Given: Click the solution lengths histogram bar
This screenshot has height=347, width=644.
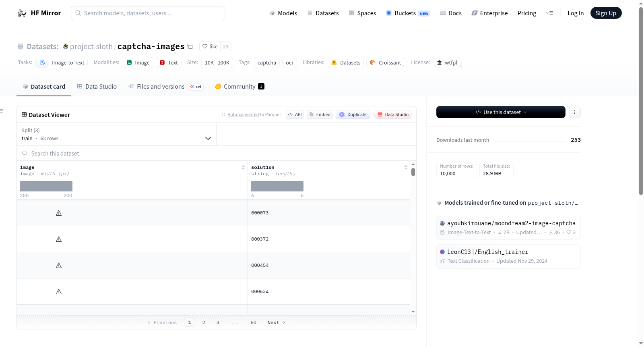Looking at the screenshot, I should pyautogui.click(x=277, y=186).
